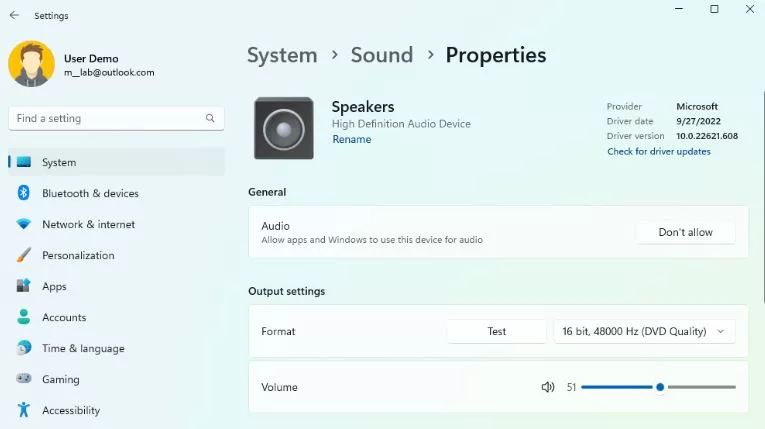Click the Personalization paintbrush icon

click(x=23, y=255)
